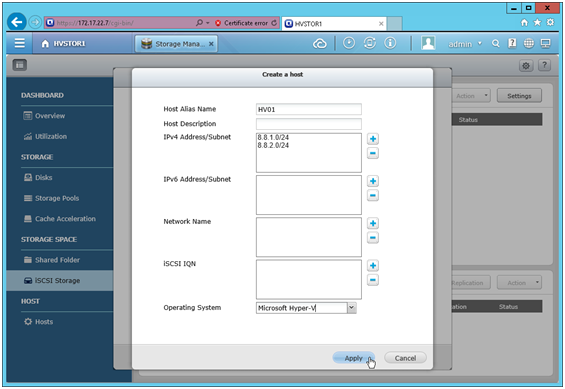Open browser tools gear icon
This screenshot has width=565, height=389.
pos(550,22)
